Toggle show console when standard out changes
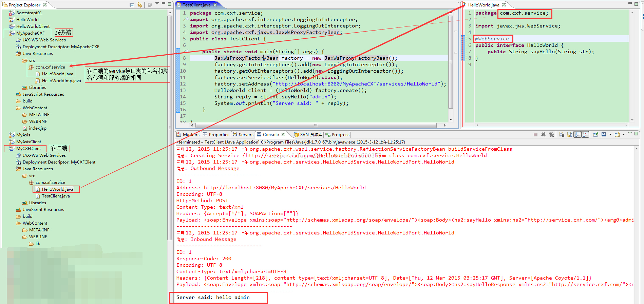Viewport: 644px width, 304px height. pyautogui.click(x=577, y=135)
